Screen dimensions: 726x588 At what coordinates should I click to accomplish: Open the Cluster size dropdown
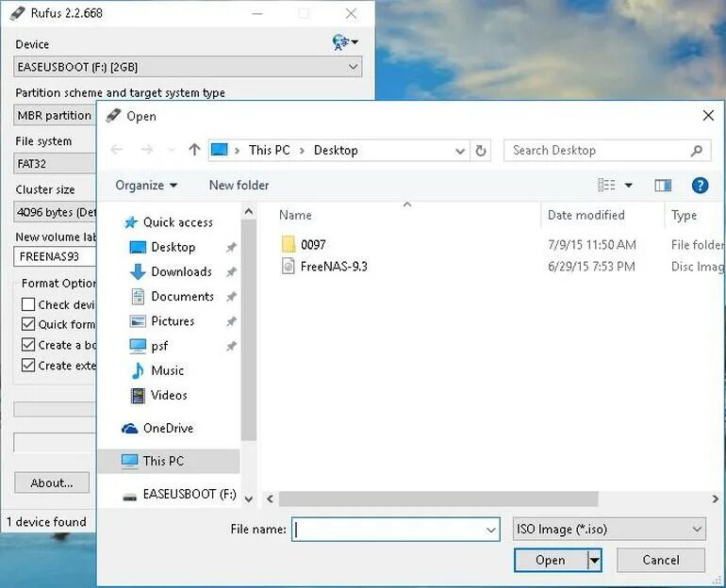tap(55, 212)
